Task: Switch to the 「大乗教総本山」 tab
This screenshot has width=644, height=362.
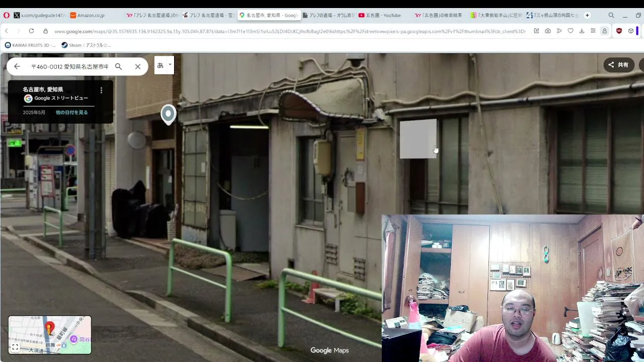Action: pos(497,15)
